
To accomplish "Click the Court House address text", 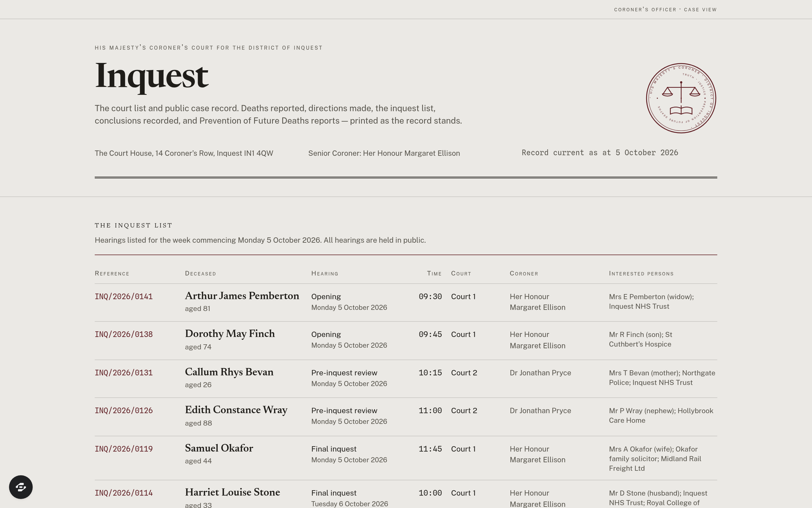I will 184,153.
